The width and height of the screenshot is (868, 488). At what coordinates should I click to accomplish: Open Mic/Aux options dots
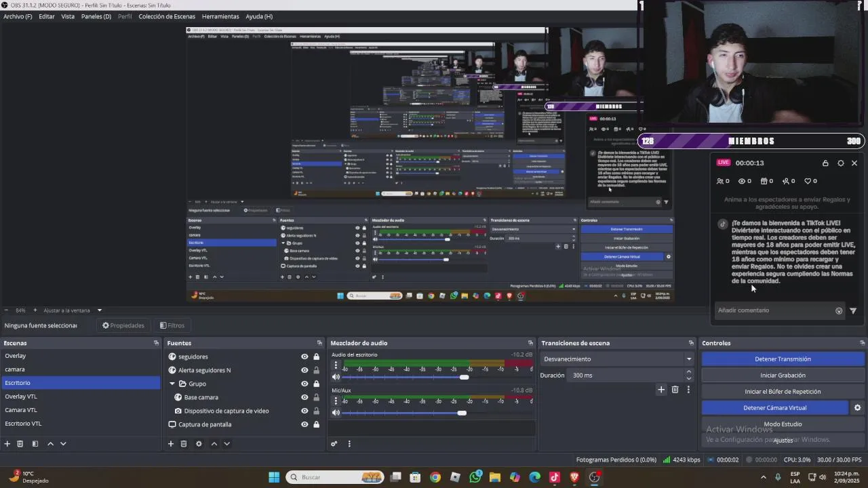click(x=336, y=401)
